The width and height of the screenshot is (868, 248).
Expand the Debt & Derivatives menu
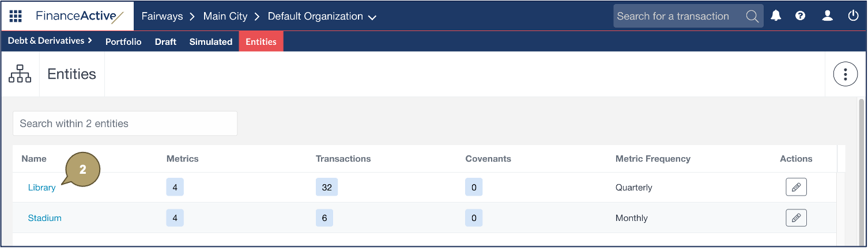(50, 41)
